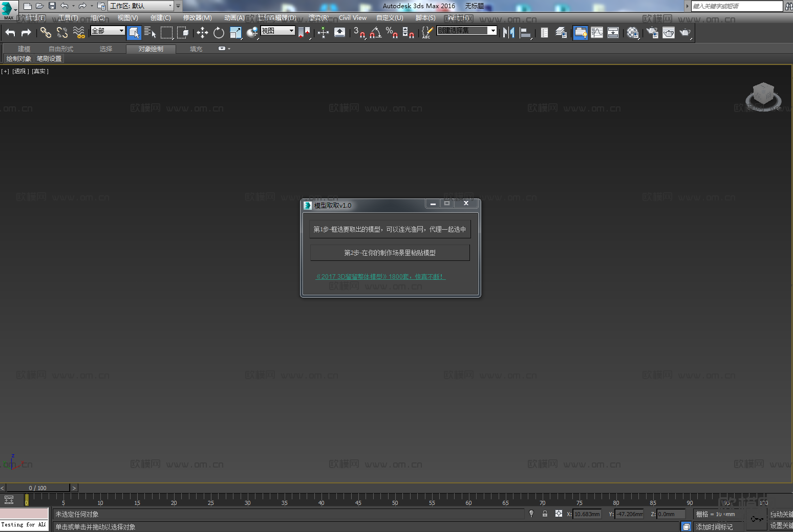Screen dimensions: 793x532
Task: Open the reference coordinate system dropdown 视图
Action: 278,31
